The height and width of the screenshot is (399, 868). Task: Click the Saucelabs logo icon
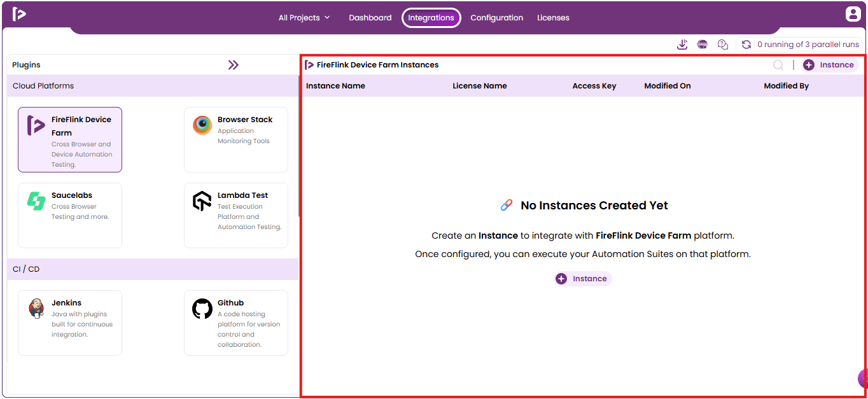tap(36, 201)
